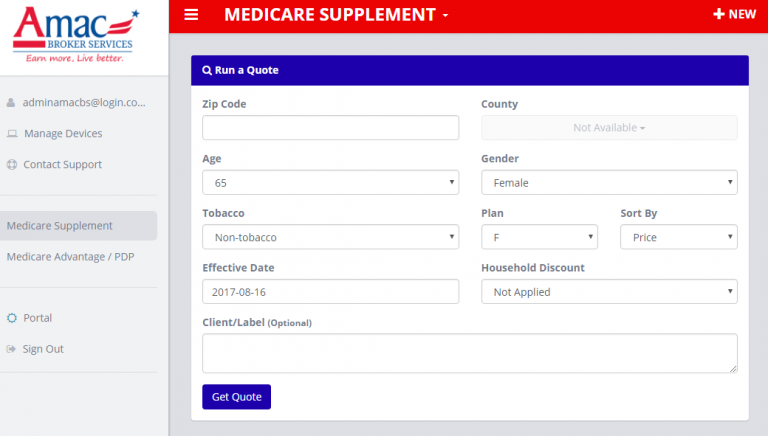
Task: Focus the Zip Code input field
Action: 330,128
